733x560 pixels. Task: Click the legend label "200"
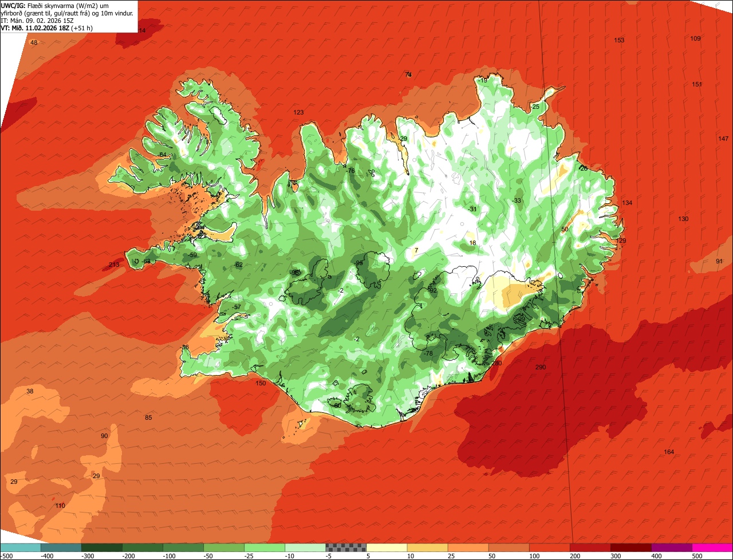(x=575, y=556)
